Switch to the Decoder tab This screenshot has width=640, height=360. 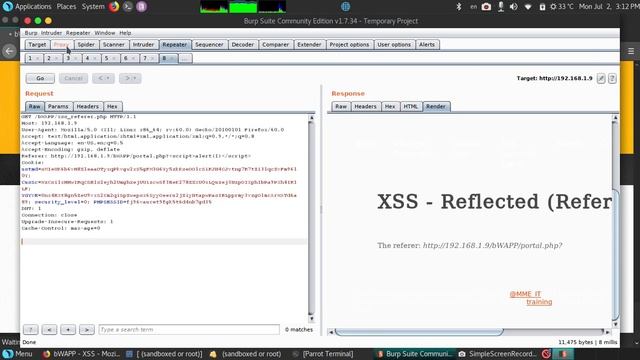(x=242, y=44)
